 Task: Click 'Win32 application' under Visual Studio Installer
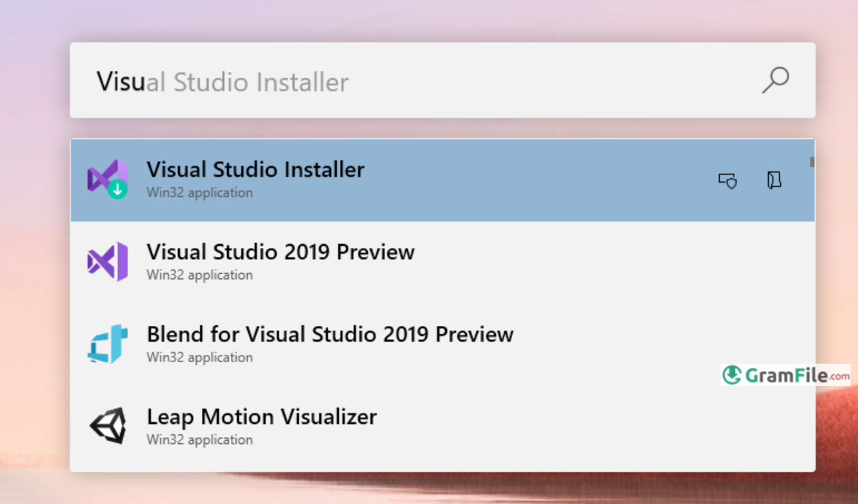pos(200,193)
